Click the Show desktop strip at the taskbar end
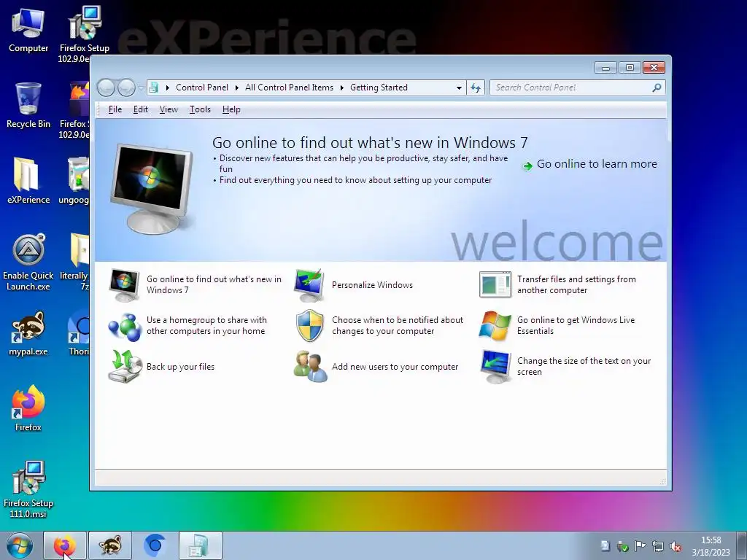Viewport: 747px width, 560px height. pyautogui.click(x=742, y=545)
